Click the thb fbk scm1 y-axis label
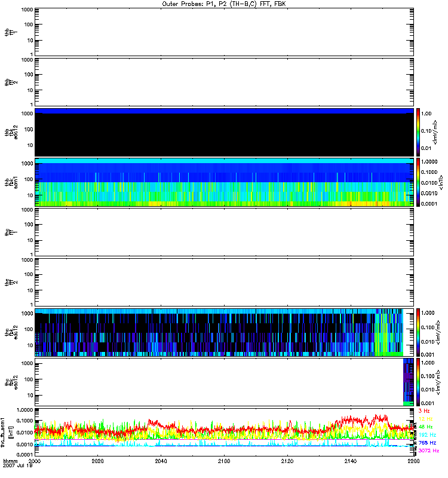Image resolution: width=448 pixels, height=478 pixels. point(8,182)
